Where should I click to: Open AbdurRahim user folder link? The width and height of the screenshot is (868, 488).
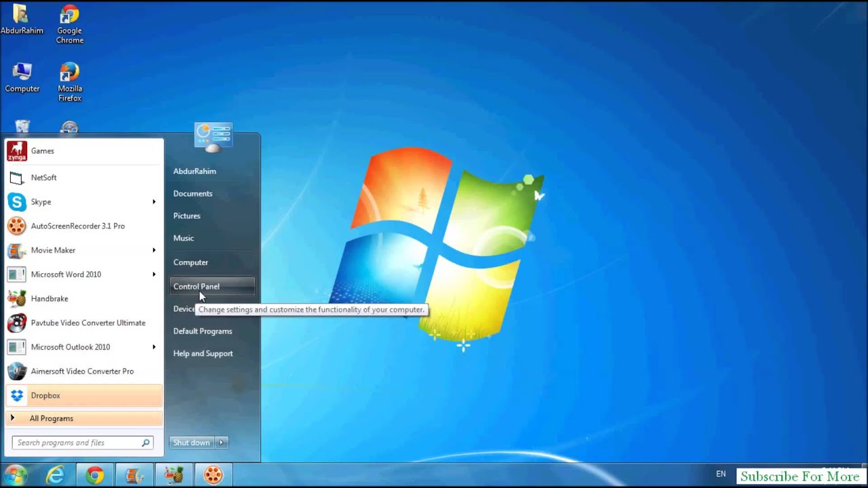(x=195, y=171)
